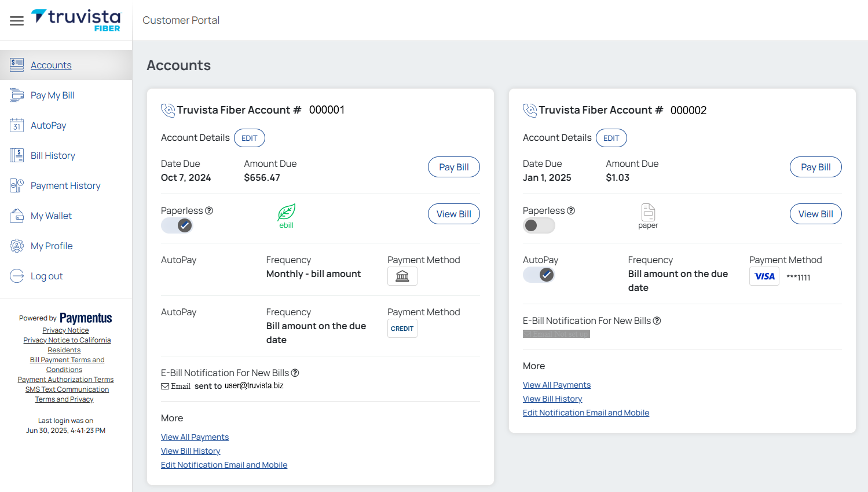Go to My Wallet in the sidebar
The height and width of the screenshot is (492, 868).
tap(51, 216)
